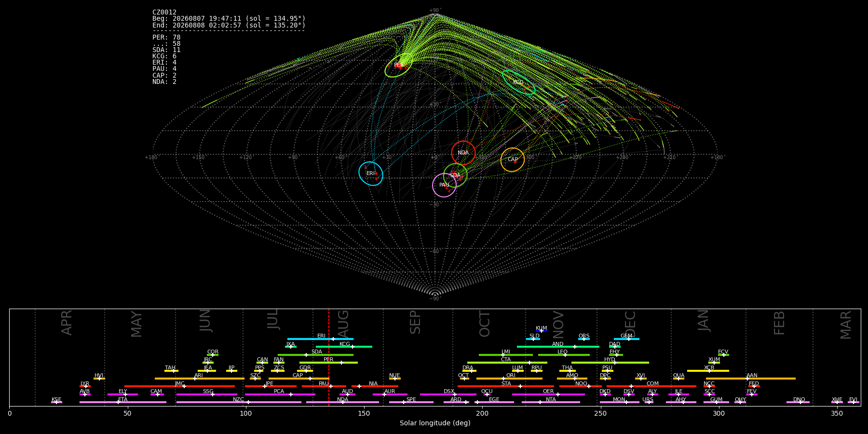Select the green PER activity bar in the timeline
Screen dimensions: 868x434
pyautogui.click(x=328, y=363)
